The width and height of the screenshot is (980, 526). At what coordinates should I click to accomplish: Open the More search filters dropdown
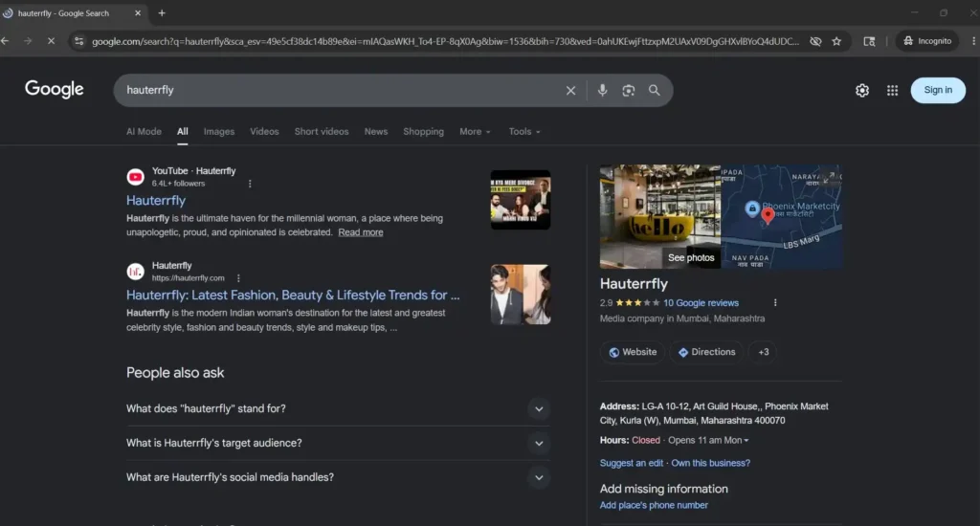[x=475, y=132]
